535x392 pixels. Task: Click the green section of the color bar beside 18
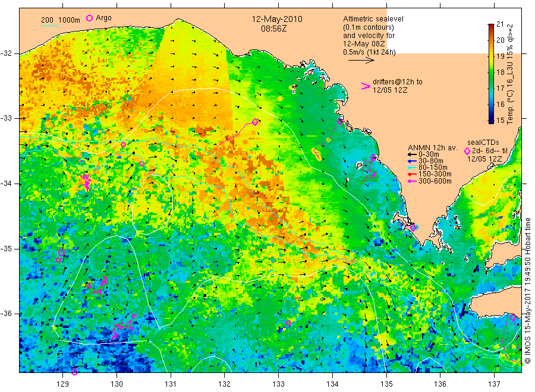pyautogui.click(x=491, y=72)
